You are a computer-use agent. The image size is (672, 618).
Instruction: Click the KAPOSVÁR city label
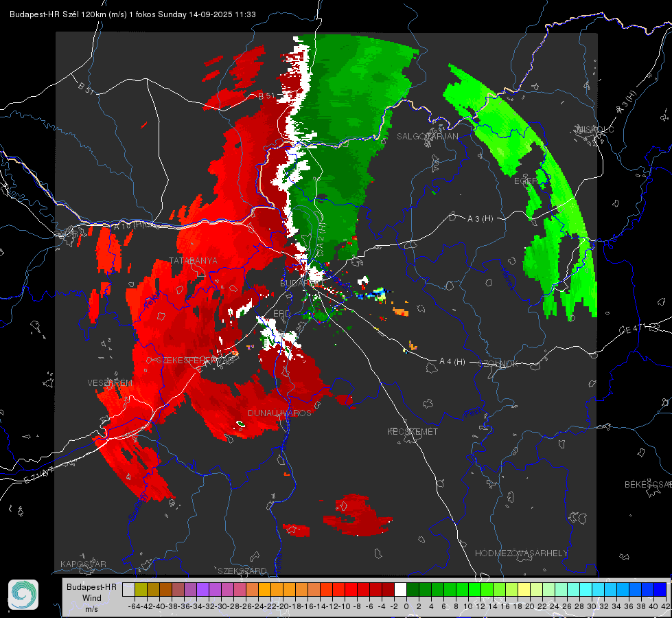(83, 564)
